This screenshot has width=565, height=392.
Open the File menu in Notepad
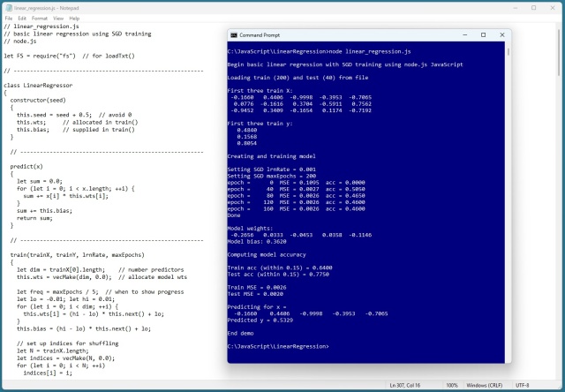9,19
